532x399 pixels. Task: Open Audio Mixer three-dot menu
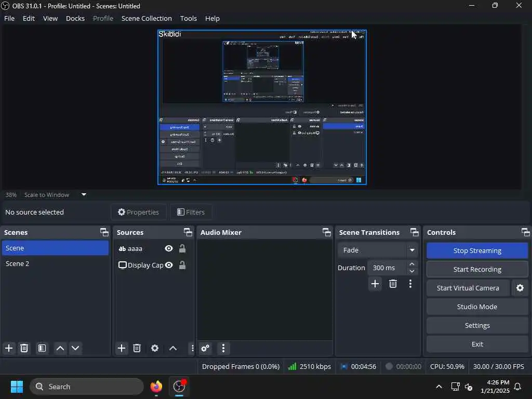tap(223, 348)
